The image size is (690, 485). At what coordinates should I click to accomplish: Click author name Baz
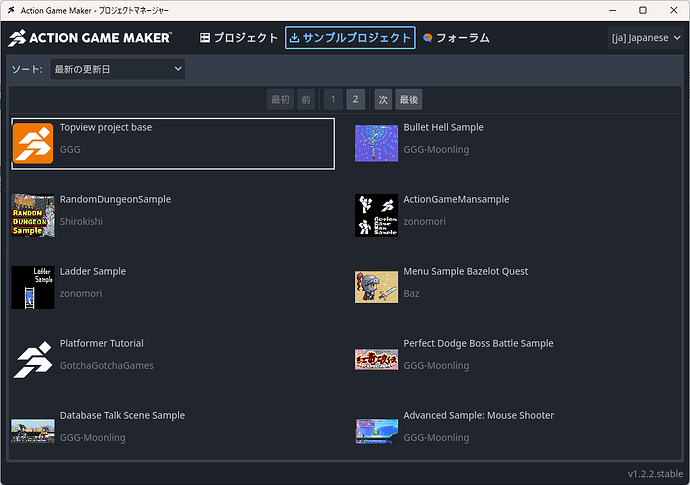411,294
